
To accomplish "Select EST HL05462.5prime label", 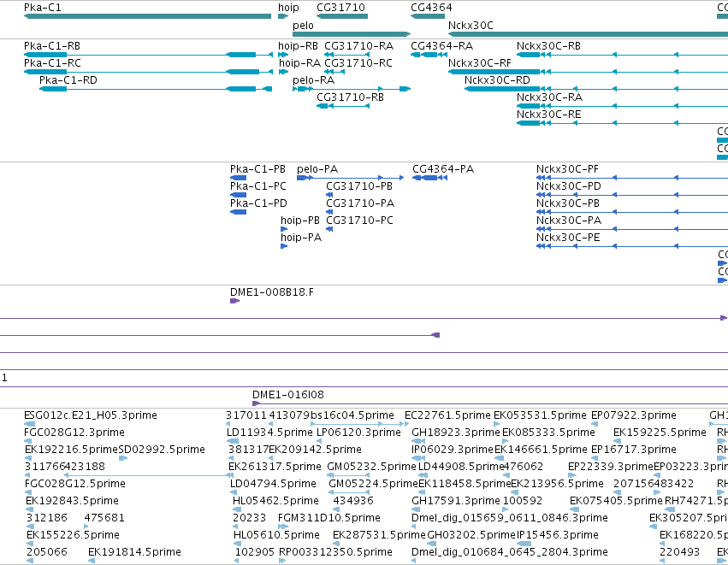I will pos(275,502).
